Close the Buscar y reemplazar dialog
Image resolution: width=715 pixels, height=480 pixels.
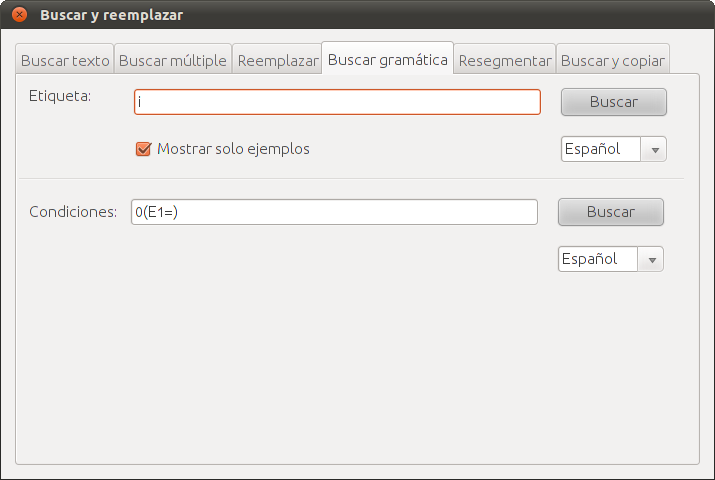coord(19,15)
